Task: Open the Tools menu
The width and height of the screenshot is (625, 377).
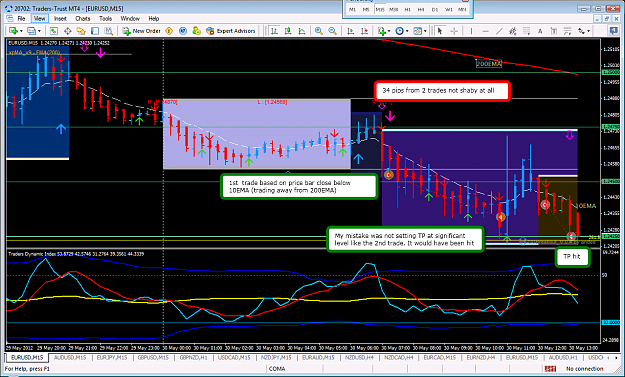Action: point(105,18)
